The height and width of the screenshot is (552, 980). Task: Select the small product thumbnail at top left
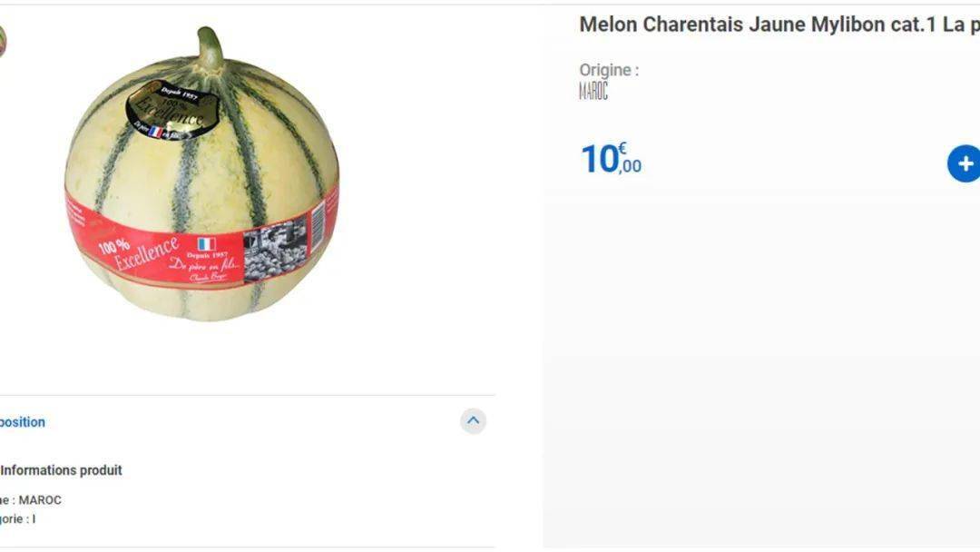click(2, 41)
